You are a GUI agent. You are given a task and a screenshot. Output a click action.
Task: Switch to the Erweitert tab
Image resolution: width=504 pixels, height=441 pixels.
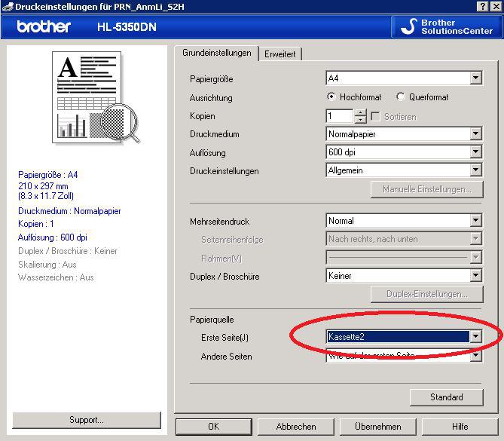click(280, 54)
